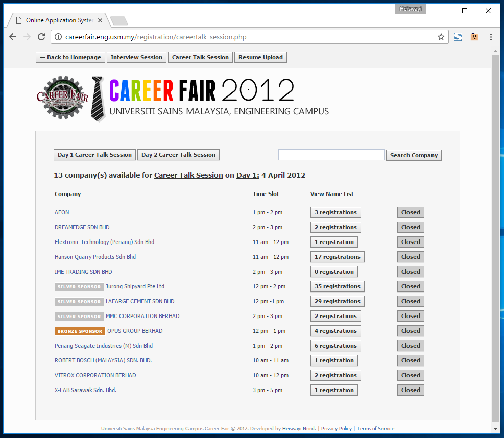View OPUS Group's 4 registrations list
This screenshot has width=504, height=438.
[335, 331]
